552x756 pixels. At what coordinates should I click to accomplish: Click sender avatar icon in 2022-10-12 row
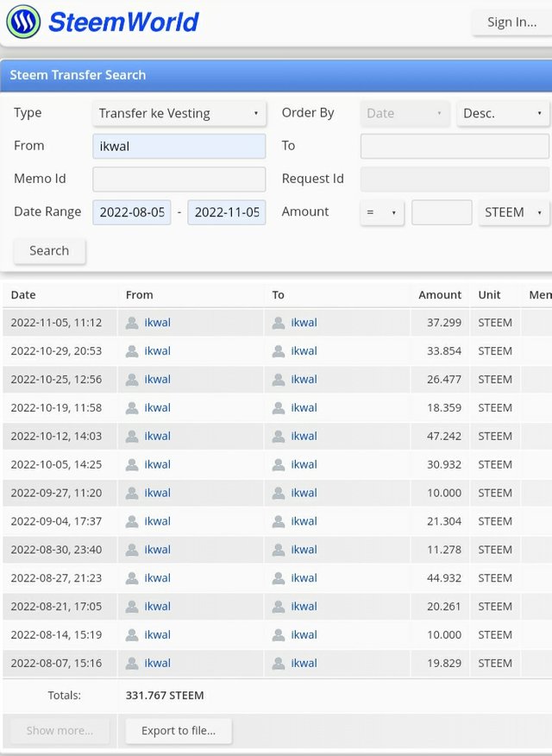click(132, 436)
